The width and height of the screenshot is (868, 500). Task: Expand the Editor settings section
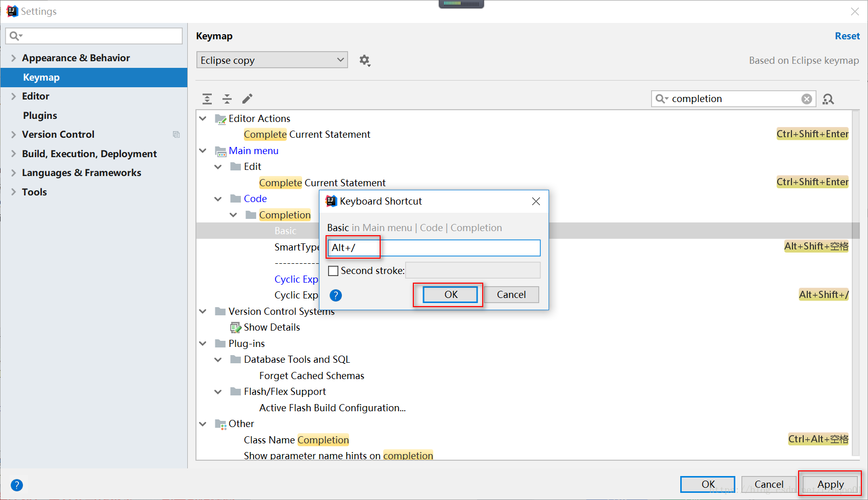(14, 96)
